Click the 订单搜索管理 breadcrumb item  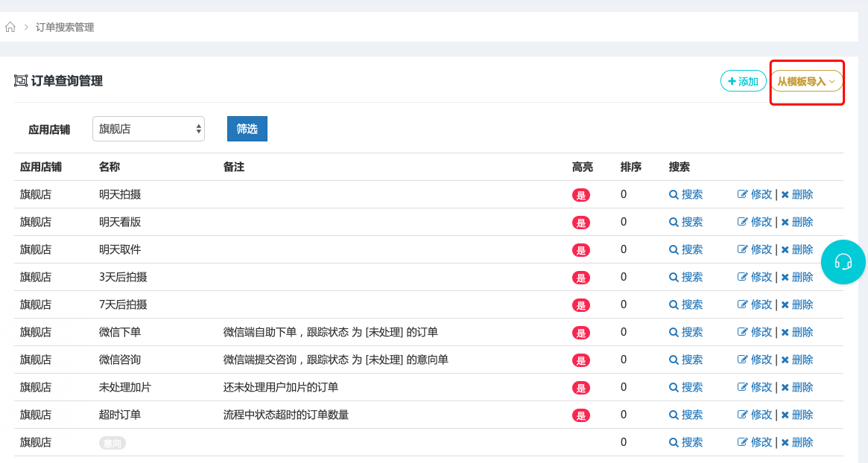click(65, 28)
